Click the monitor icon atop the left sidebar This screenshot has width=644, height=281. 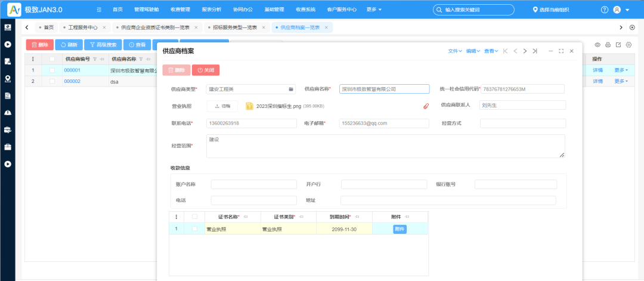click(x=7, y=27)
